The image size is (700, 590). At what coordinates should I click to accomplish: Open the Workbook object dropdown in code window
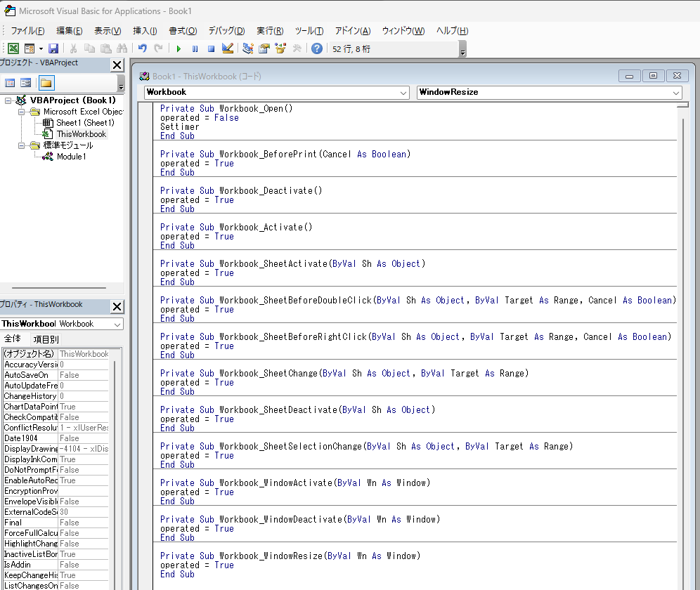(x=403, y=93)
